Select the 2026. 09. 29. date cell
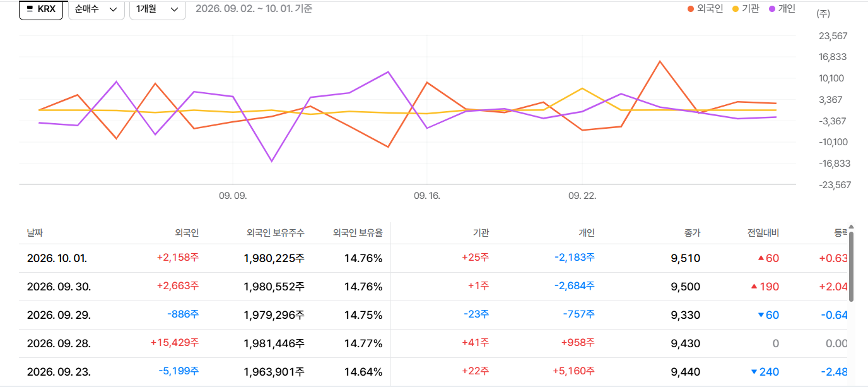The height and width of the screenshot is (387, 868). pos(59,315)
